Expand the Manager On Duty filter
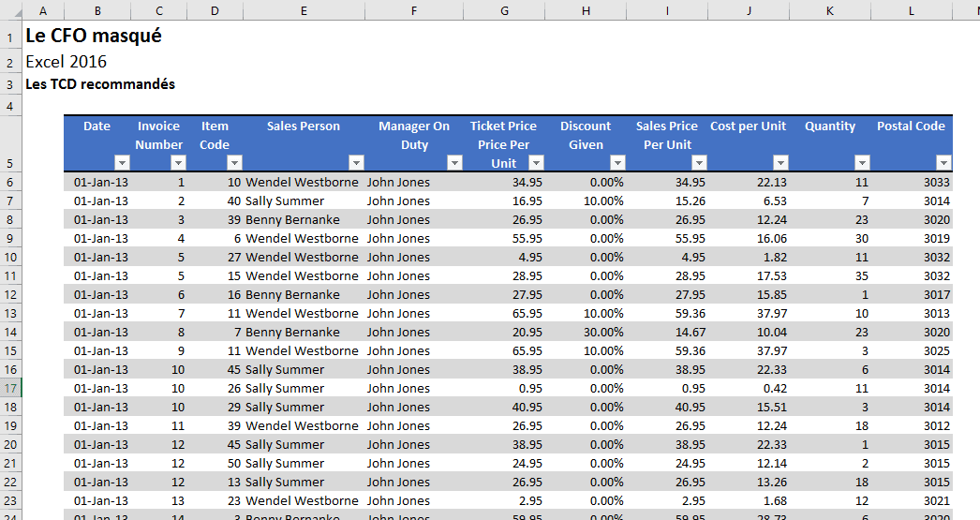Screen dimensions: 980x520 [x=454, y=162]
